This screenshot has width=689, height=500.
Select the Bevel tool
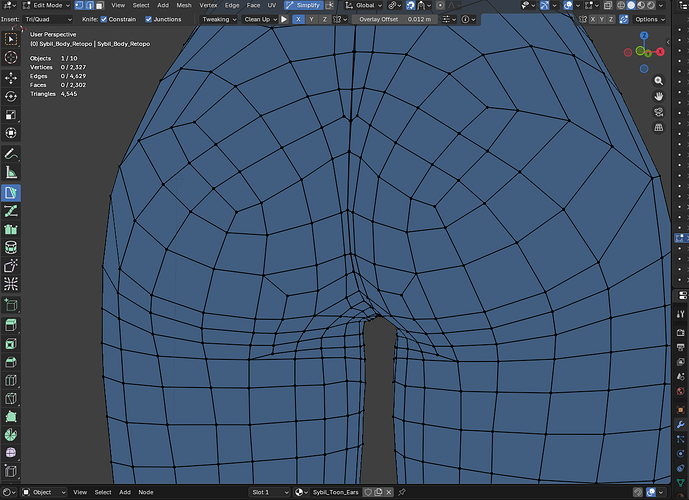pyautogui.click(x=11, y=362)
